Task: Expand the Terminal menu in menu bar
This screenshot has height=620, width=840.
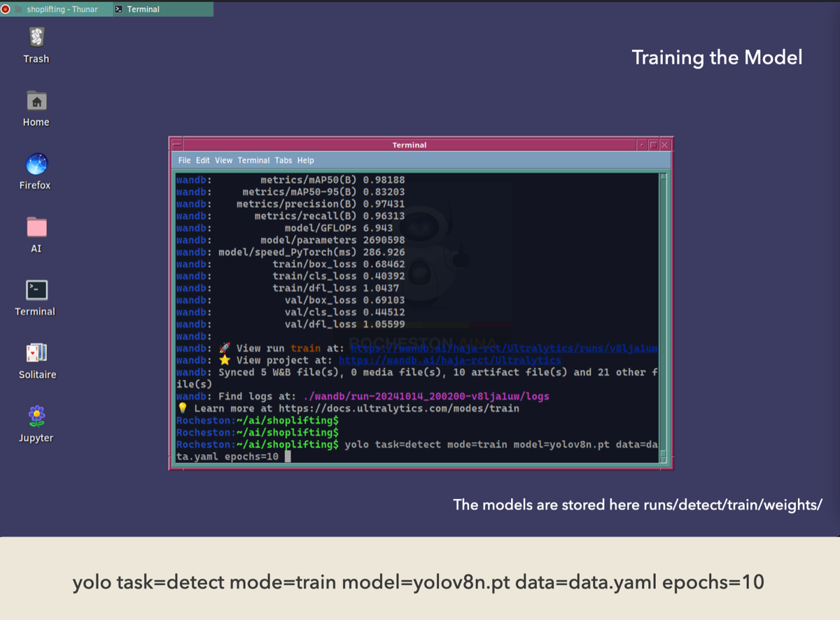Action: [x=253, y=160]
